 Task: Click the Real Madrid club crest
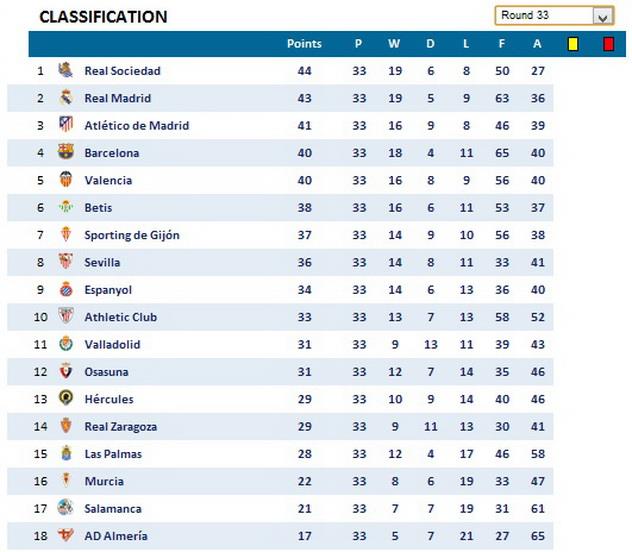[x=65, y=98]
